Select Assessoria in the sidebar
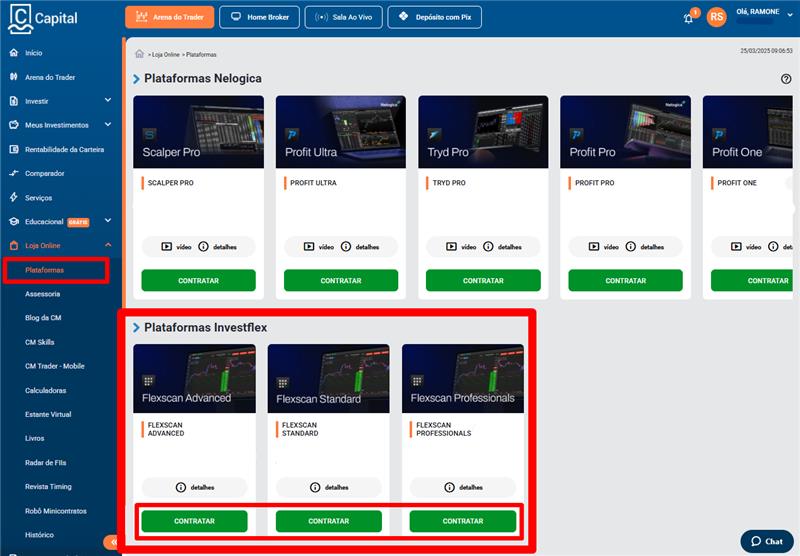 tap(42, 294)
